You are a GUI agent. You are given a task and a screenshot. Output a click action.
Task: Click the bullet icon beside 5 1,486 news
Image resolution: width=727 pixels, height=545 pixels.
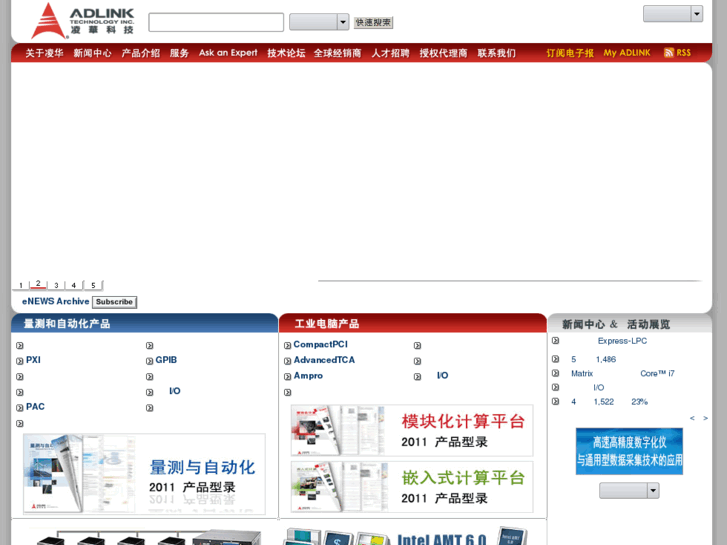pyautogui.click(x=555, y=359)
